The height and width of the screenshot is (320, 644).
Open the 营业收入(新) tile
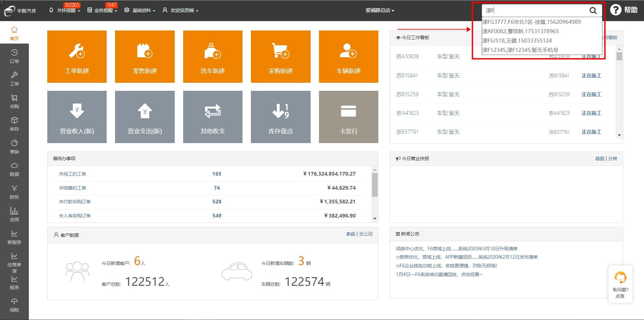(x=77, y=117)
